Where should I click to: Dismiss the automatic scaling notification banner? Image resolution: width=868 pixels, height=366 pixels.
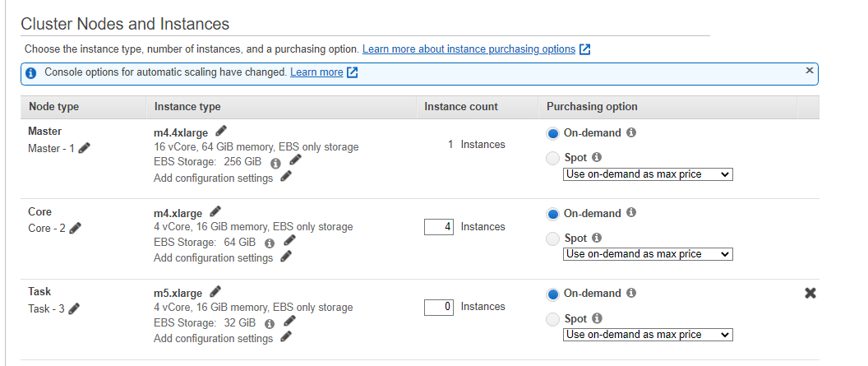coord(810,70)
